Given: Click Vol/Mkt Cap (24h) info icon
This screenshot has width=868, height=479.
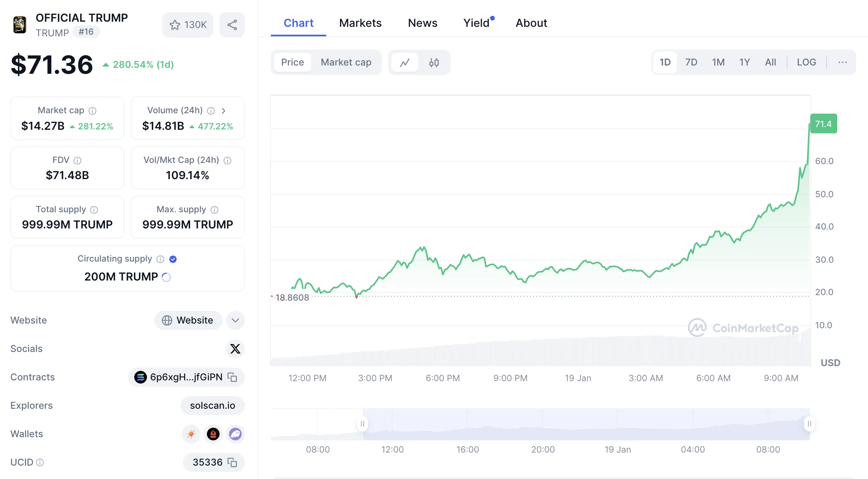Looking at the screenshot, I should pos(227,161).
